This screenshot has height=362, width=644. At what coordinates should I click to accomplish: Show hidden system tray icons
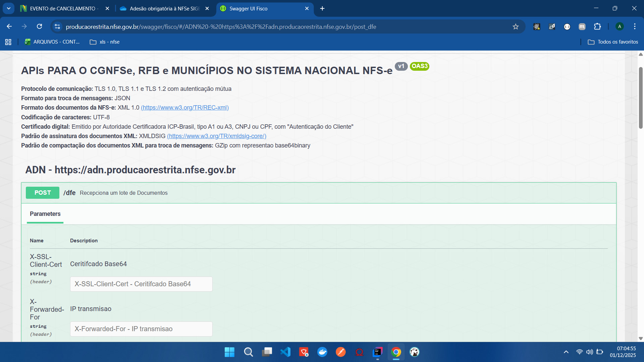coord(566,352)
